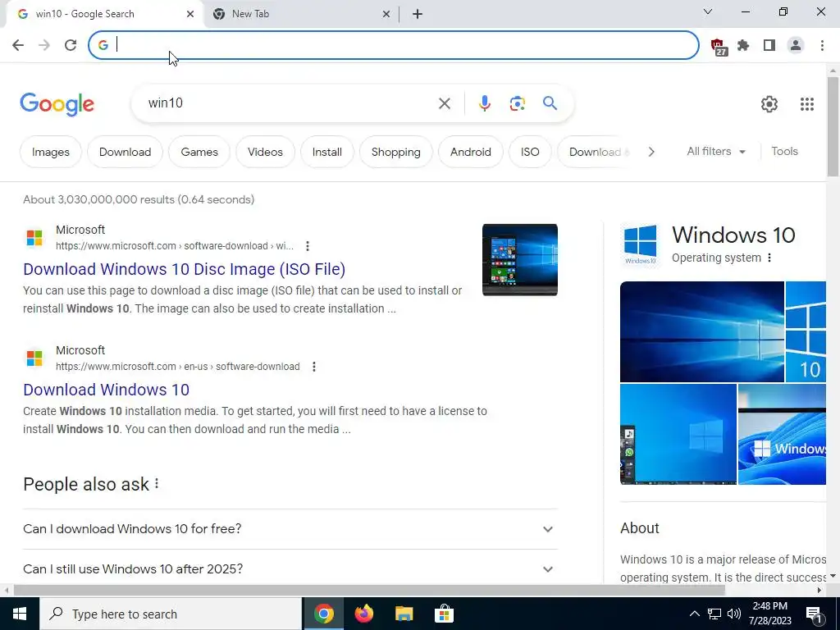Open more options beside Operating system
840x630 pixels.
click(769, 258)
